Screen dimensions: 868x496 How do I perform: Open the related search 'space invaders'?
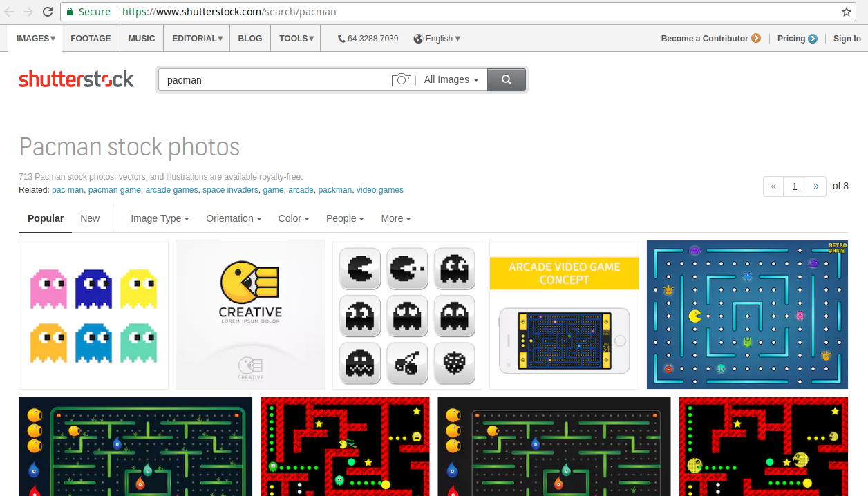(230, 190)
